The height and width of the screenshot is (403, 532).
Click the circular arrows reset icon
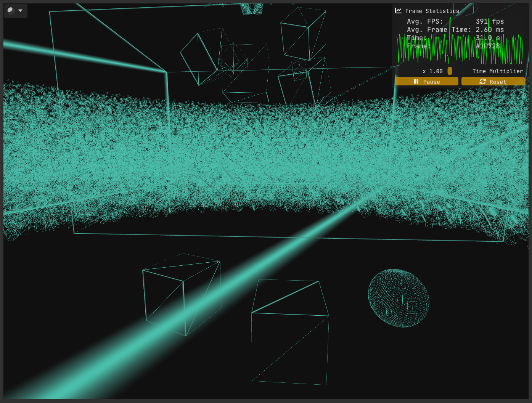coord(482,82)
